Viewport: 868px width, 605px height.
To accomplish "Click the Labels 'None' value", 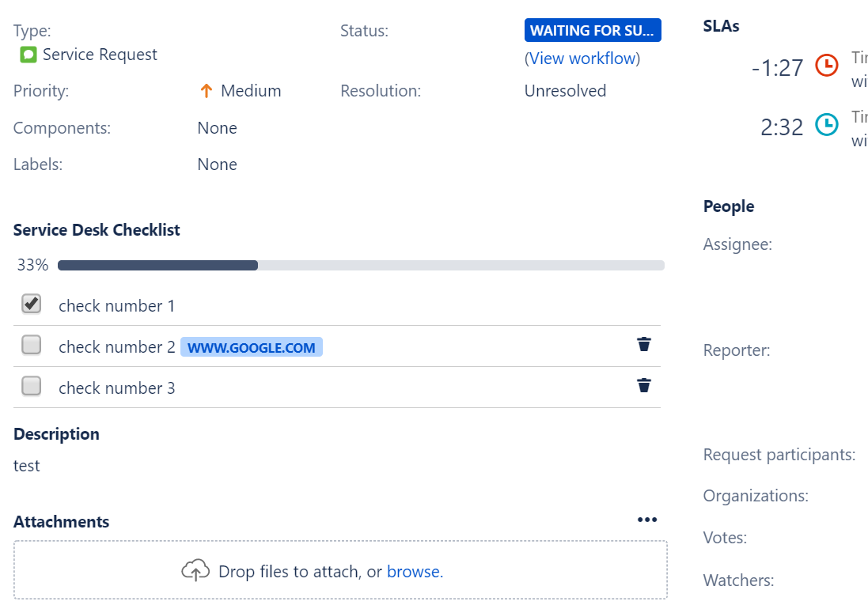I will pyautogui.click(x=217, y=165).
